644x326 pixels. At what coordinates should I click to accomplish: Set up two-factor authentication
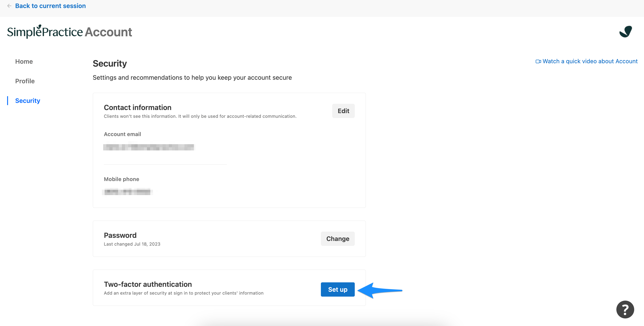pyautogui.click(x=338, y=289)
